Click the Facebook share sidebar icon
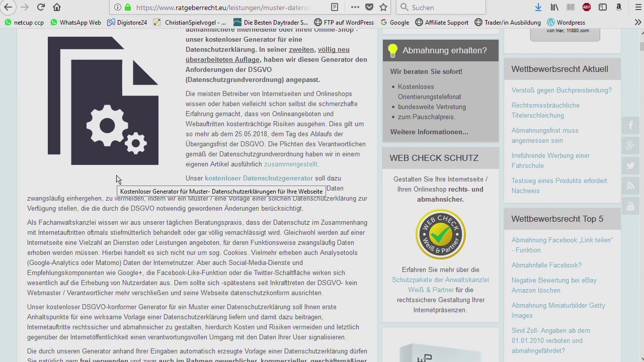 (630, 126)
